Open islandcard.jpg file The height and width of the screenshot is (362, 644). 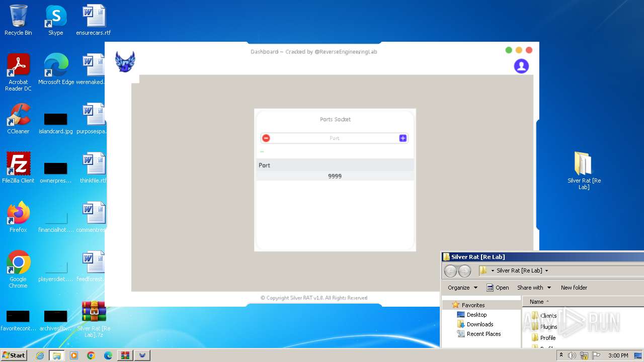(x=55, y=123)
